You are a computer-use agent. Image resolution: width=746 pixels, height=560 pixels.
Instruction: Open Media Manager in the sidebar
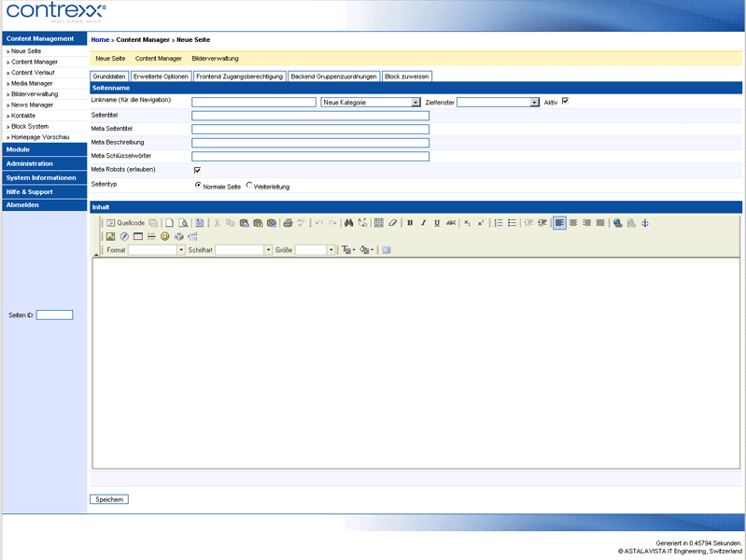click(33, 83)
